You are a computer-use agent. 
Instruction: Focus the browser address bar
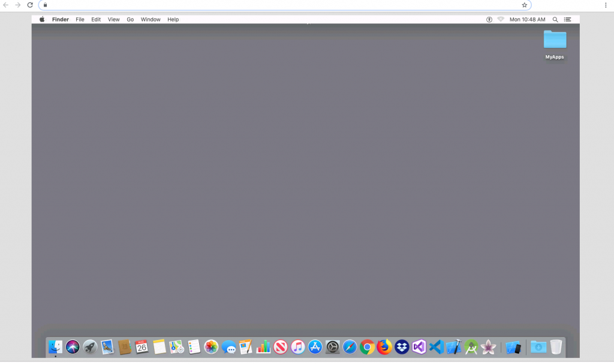pos(285,5)
